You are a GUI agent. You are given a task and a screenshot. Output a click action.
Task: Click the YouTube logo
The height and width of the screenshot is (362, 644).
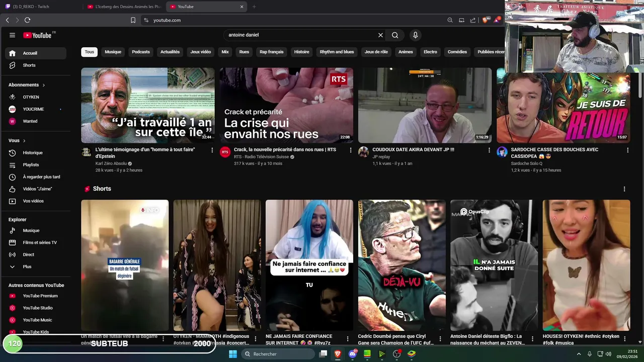coord(39,35)
